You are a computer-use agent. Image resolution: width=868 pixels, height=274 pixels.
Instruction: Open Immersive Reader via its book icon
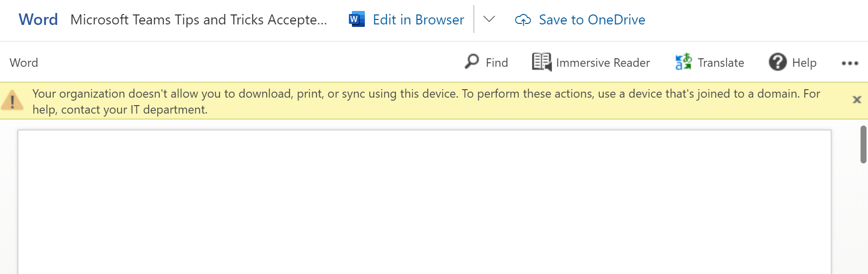(x=542, y=62)
